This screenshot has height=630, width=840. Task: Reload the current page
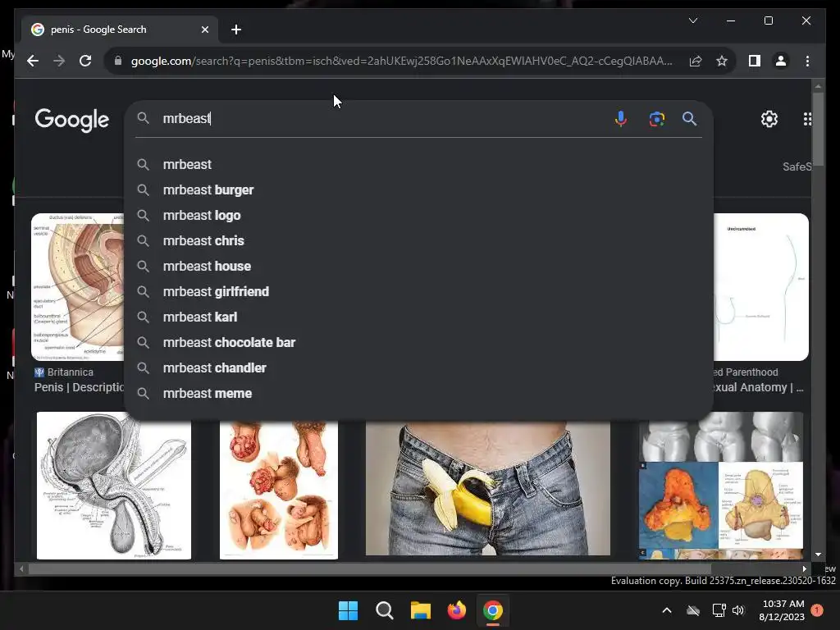click(85, 61)
